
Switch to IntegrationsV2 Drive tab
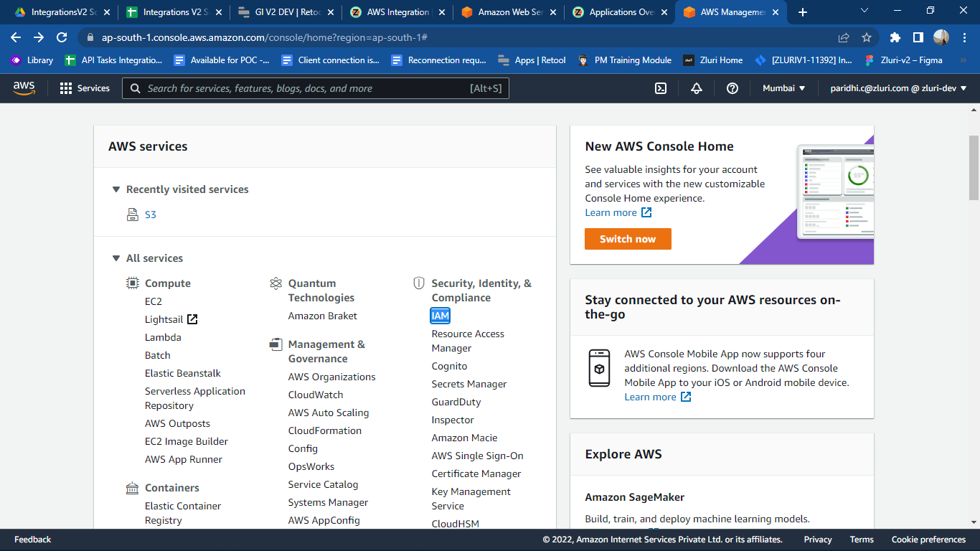pyautogui.click(x=63, y=12)
